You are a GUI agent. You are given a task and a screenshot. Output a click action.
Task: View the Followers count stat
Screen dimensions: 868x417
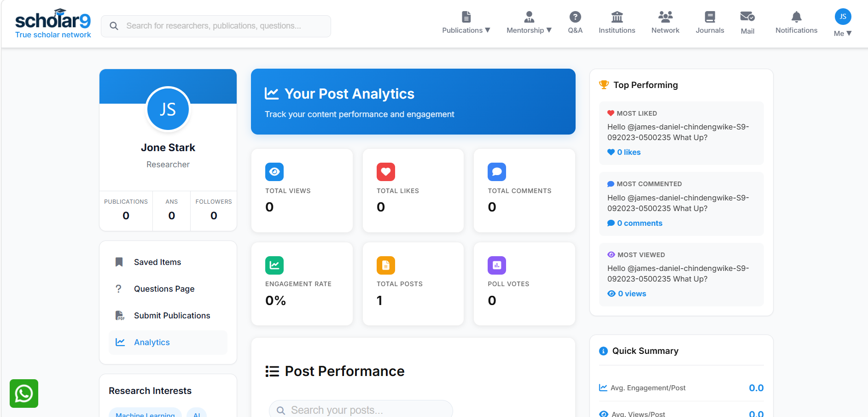tap(214, 211)
